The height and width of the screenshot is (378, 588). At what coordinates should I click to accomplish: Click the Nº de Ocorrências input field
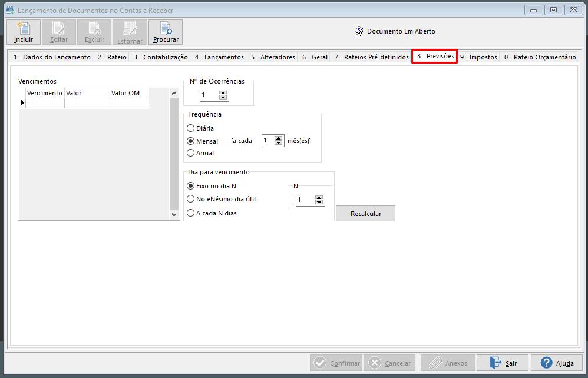pos(210,95)
